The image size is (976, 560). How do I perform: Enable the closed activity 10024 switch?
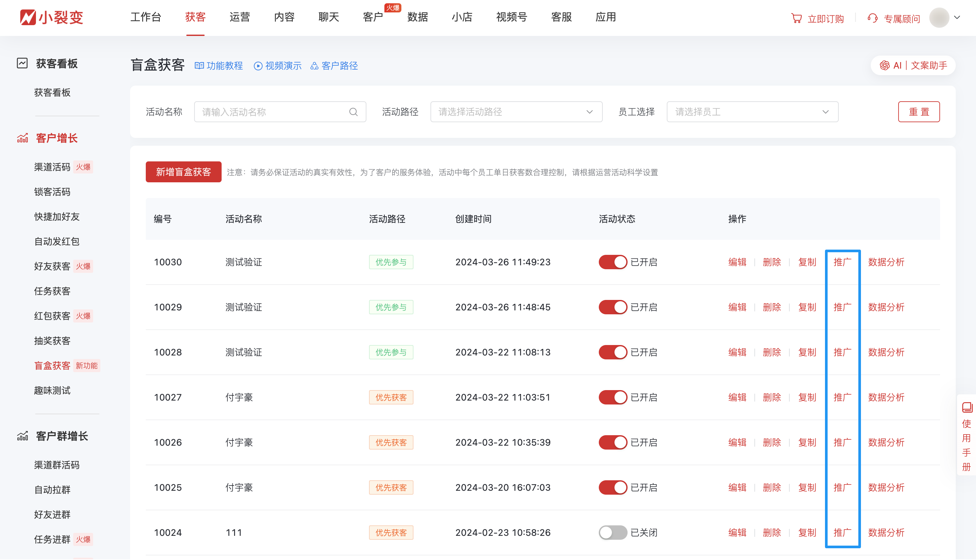[x=613, y=533]
